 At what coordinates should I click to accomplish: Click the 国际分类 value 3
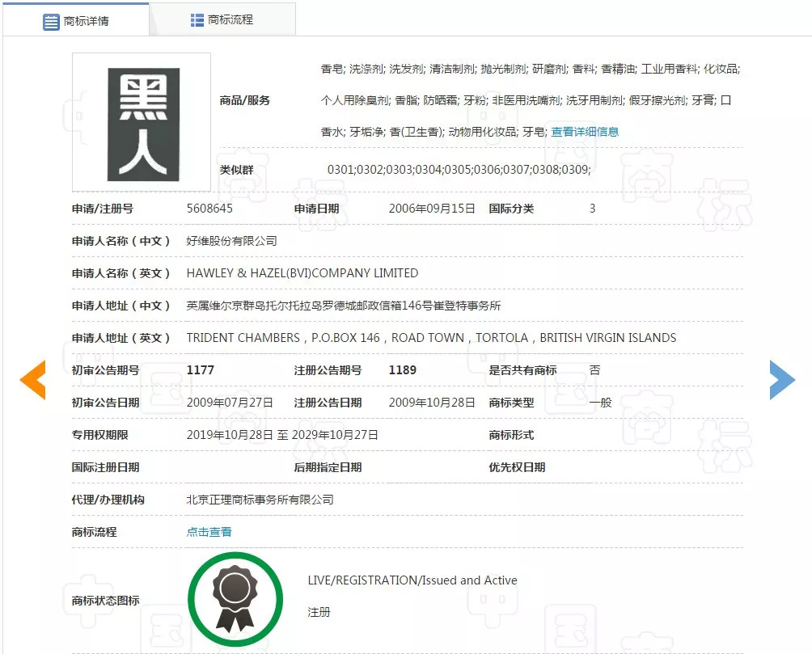[x=592, y=208]
